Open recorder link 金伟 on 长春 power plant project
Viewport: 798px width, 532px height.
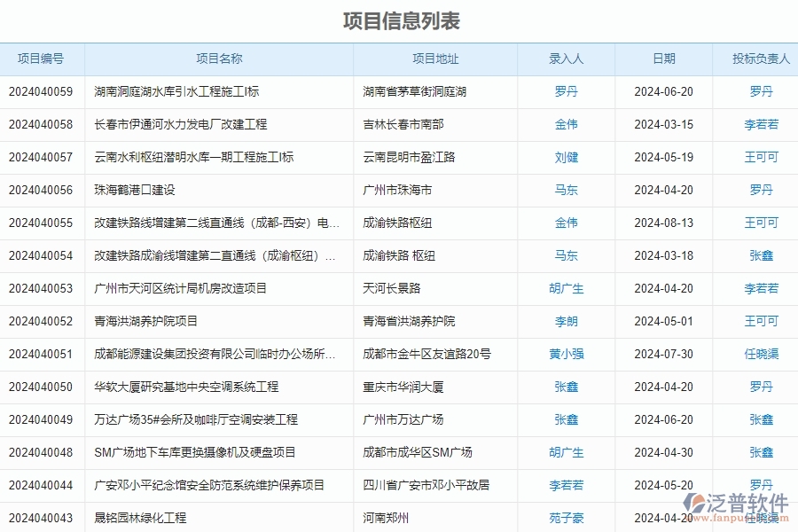tap(567, 124)
